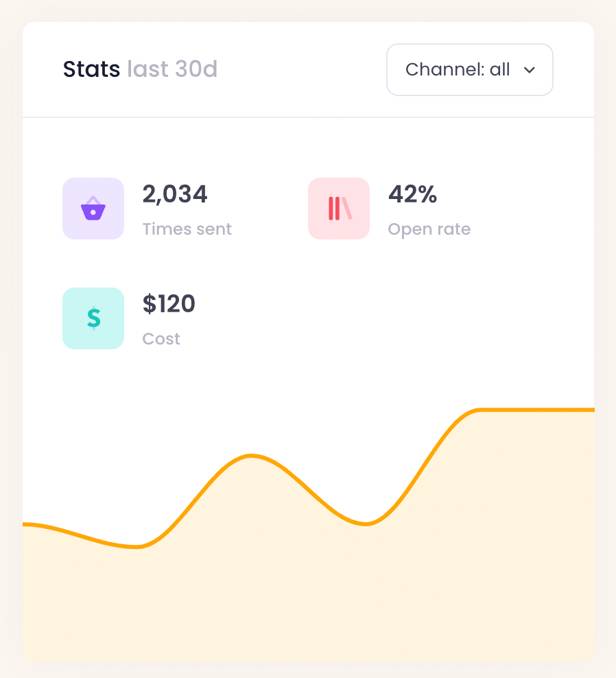The width and height of the screenshot is (616, 678).
Task: Click the Stats heading
Action: click(91, 69)
